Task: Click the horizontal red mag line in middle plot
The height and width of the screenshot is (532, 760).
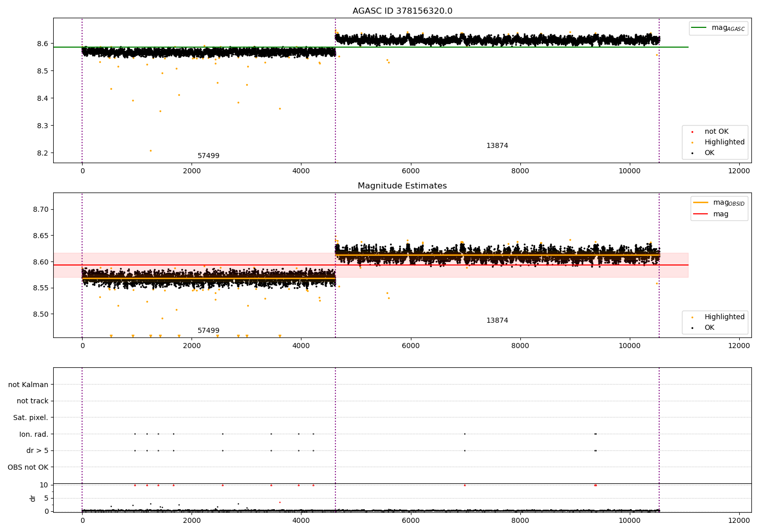Action: pos(371,265)
